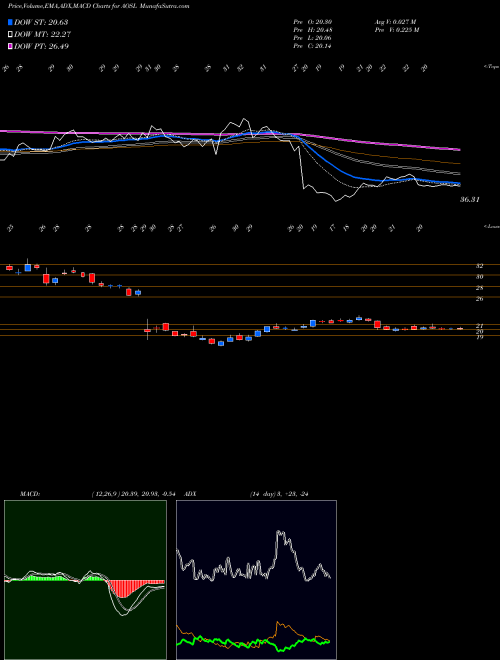Image resolution: width=500 pixels, height=660 pixels.
Task: Select the 'DOW PT: 26.49' label
Action: 41,46
